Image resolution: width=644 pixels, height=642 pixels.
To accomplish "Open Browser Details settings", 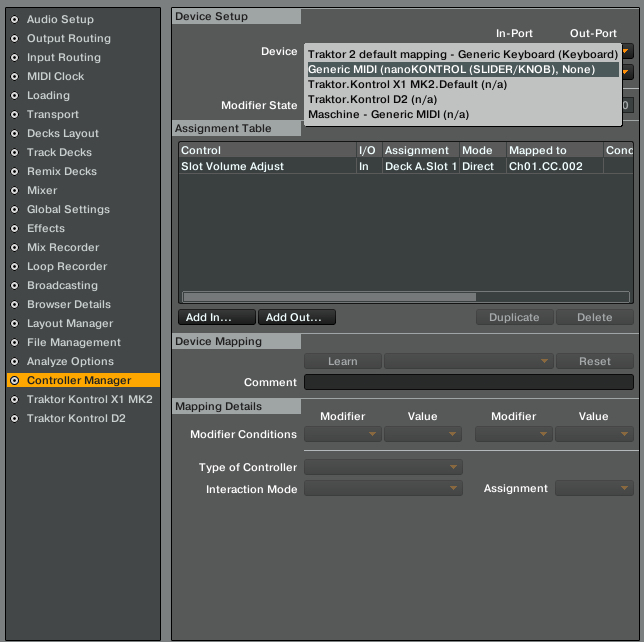I will 69,304.
